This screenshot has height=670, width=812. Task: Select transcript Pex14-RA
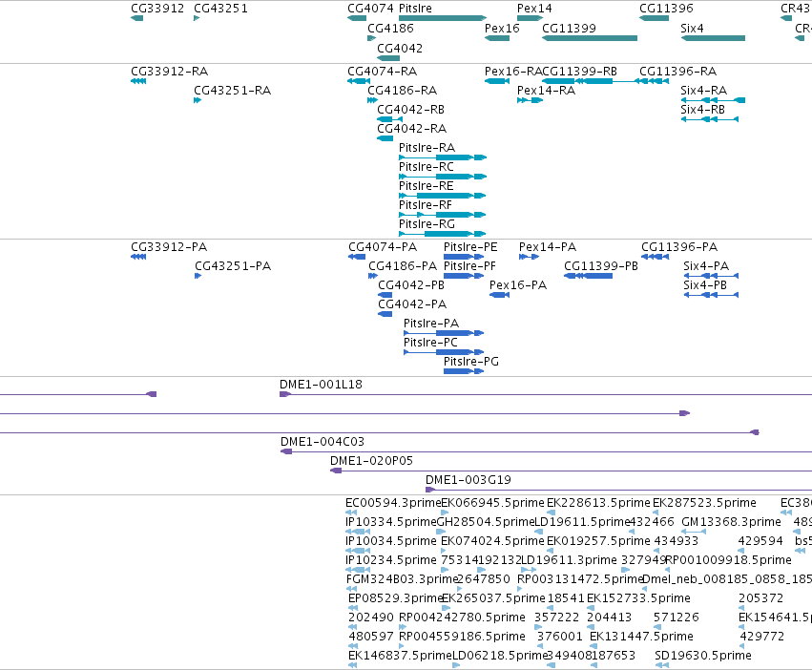(x=547, y=90)
